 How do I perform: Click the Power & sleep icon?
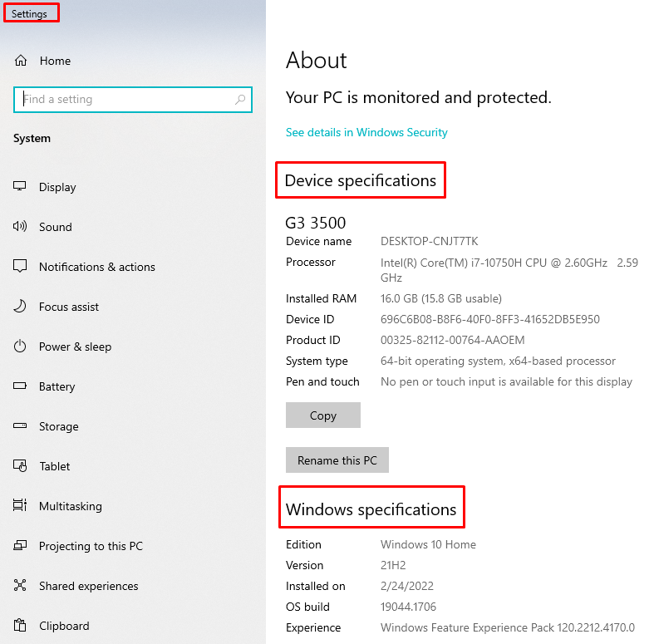point(21,347)
